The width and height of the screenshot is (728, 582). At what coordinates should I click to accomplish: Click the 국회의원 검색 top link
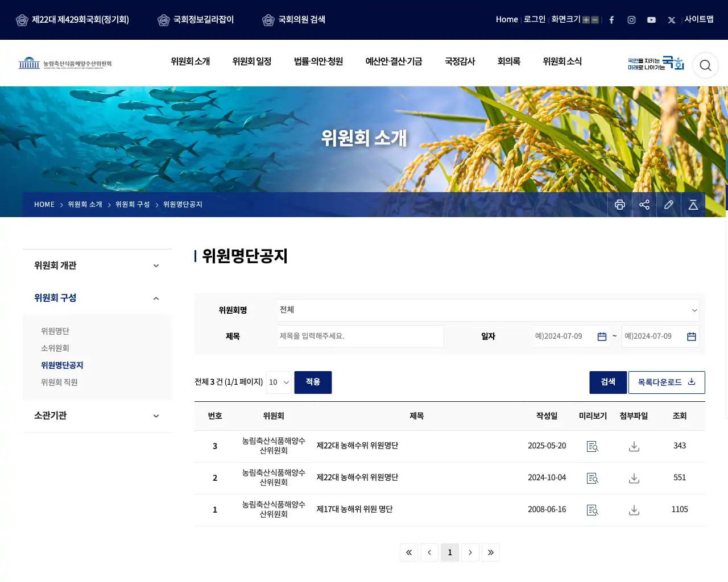[x=294, y=20]
